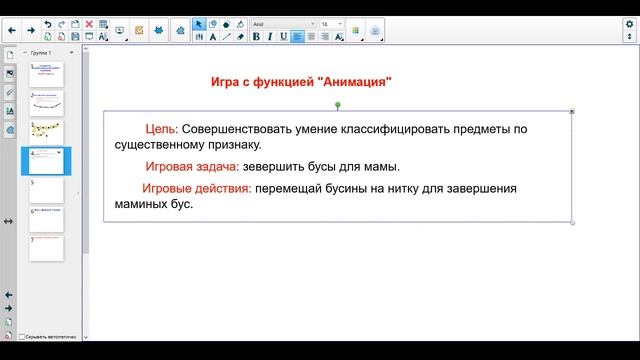Save the file with the floppy disk icon
This screenshot has height=360, width=640.
[x=75, y=37]
